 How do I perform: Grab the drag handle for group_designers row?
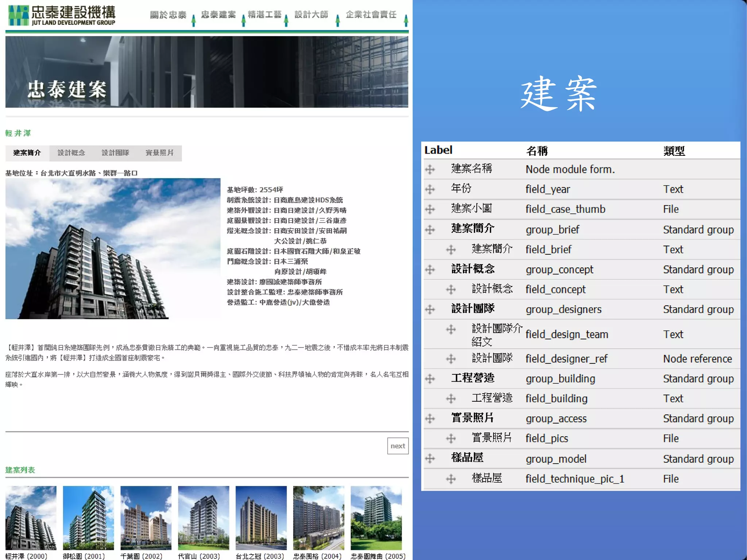coord(430,309)
